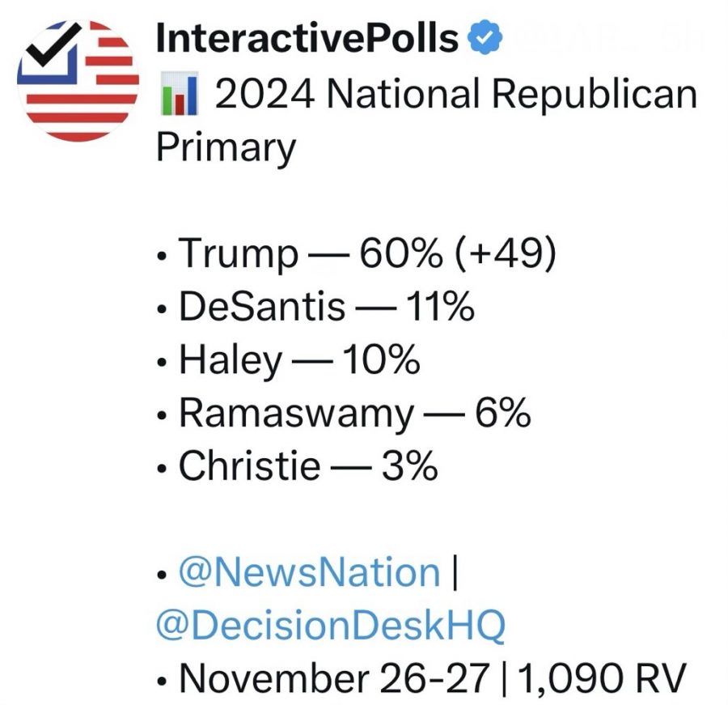This screenshot has width=728, height=705.
Task: Click the DeSantis name in the results
Action: pos(261,308)
